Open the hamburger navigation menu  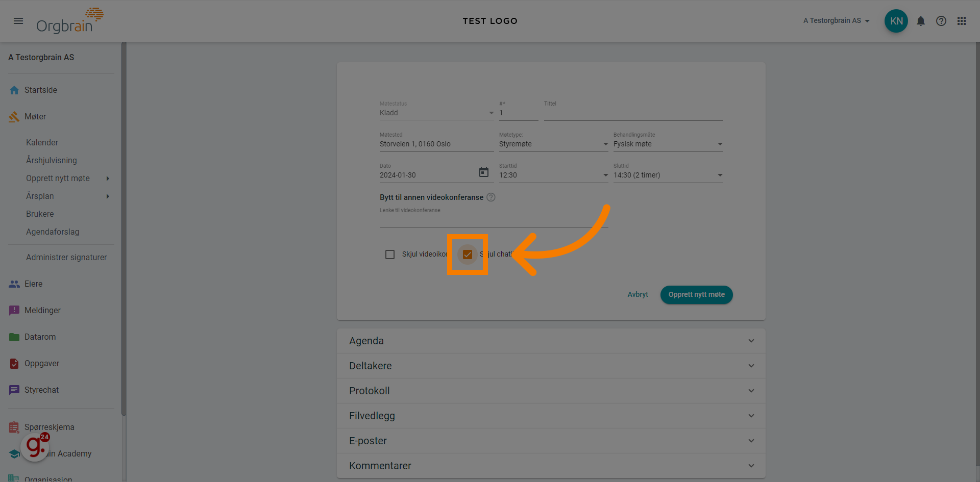click(x=18, y=21)
